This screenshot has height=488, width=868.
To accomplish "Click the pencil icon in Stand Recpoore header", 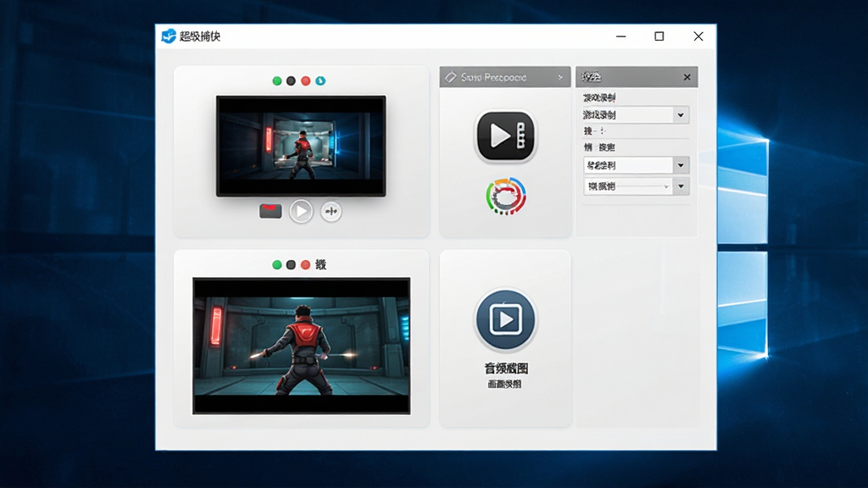I will click(x=451, y=77).
